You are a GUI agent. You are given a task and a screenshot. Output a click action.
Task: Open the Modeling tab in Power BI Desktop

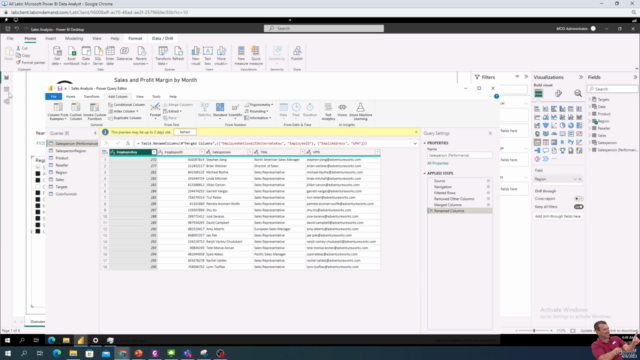coord(74,38)
